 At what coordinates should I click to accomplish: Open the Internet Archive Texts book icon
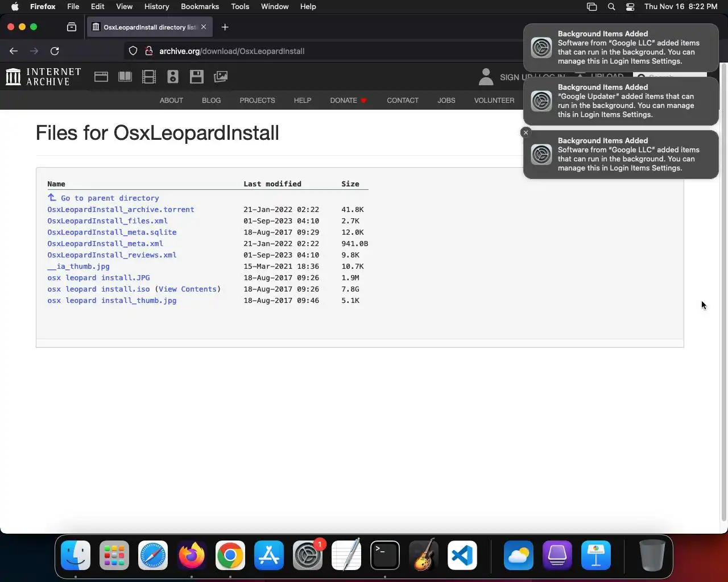[125, 77]
